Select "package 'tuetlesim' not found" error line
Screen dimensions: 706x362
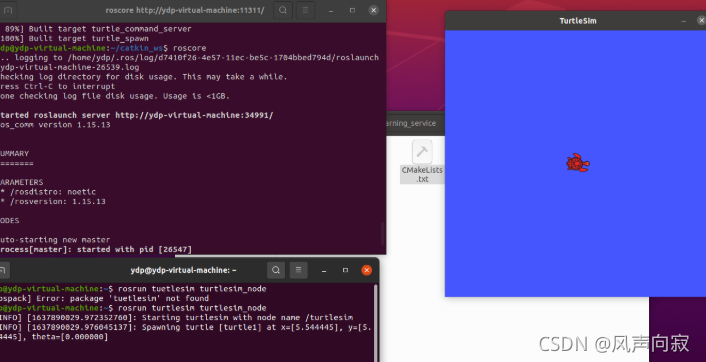(x=104, y=299)
